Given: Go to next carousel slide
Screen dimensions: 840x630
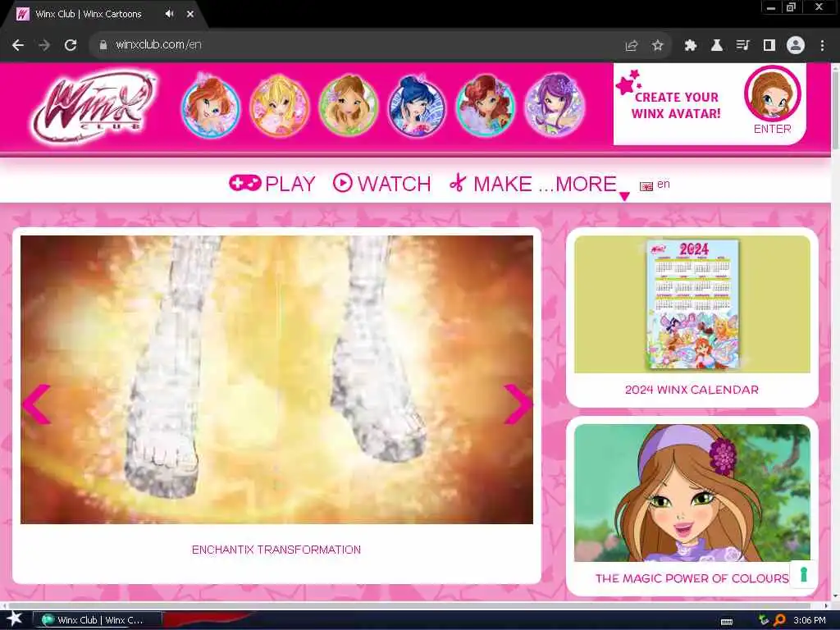Looking at the screenshot, I should point(518,404).
